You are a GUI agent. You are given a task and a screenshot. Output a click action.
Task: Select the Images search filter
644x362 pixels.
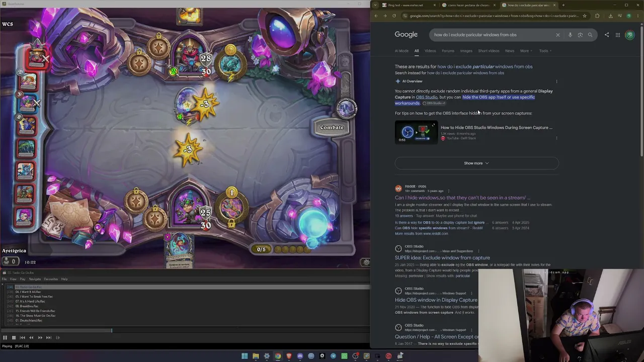coord(466,51)
